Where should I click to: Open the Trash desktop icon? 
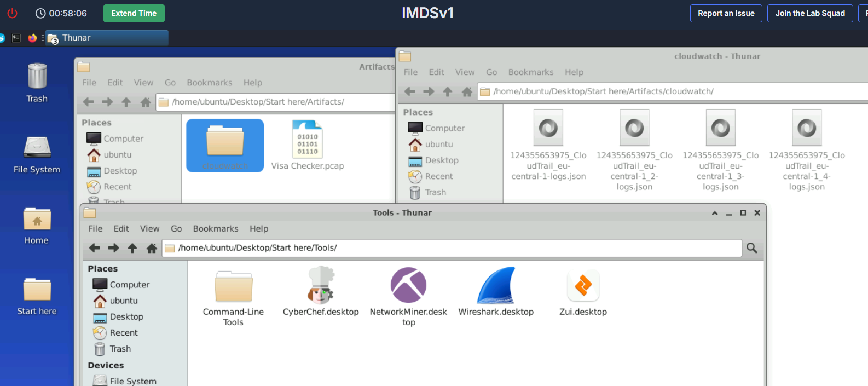coord(37,83)
